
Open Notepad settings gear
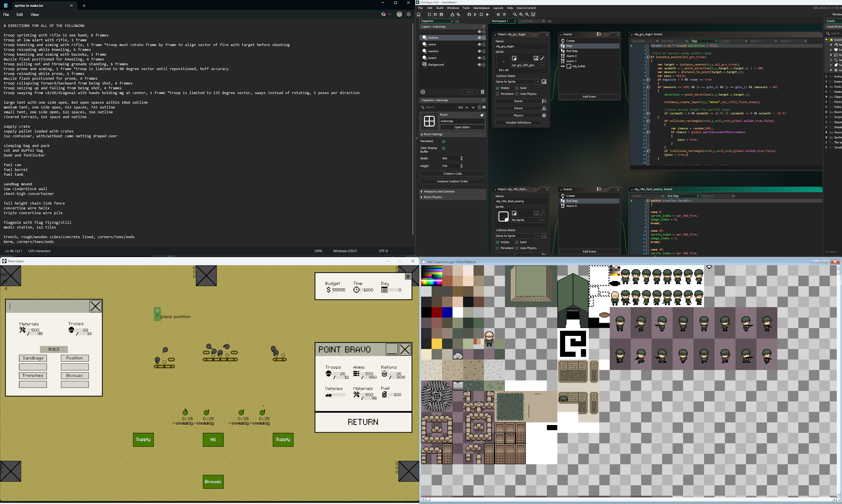click(409, 14)
